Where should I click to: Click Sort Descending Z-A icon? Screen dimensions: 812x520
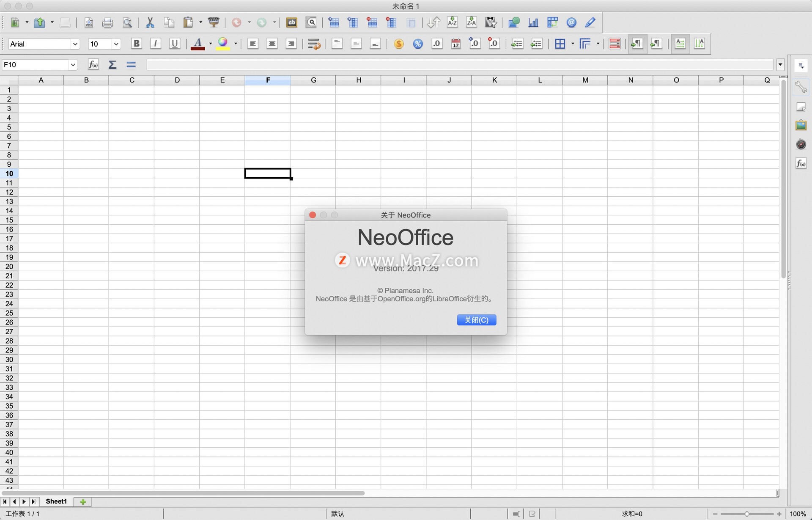(471, 22)
